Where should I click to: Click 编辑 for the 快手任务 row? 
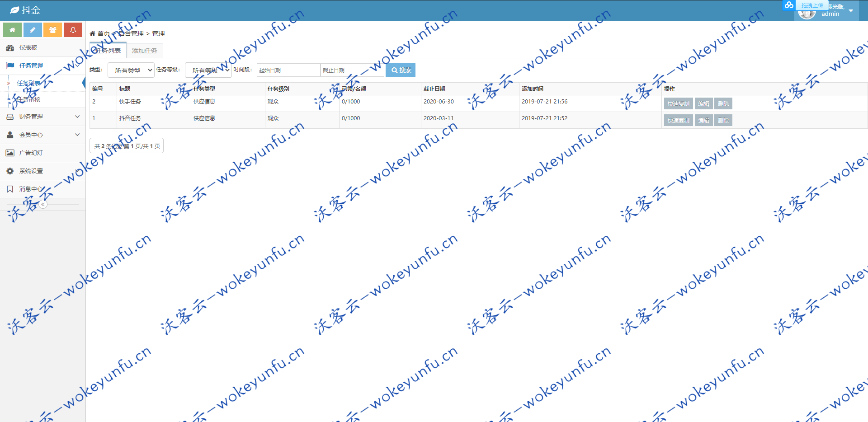703,103
